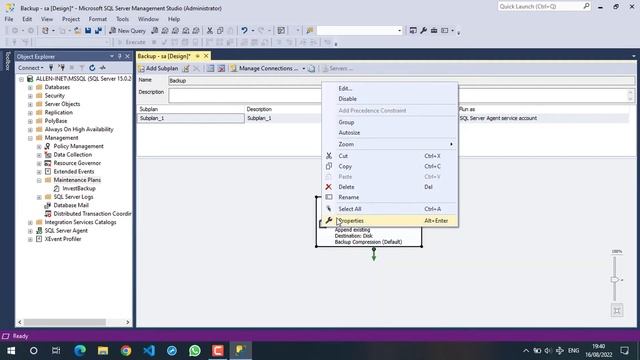Screen dimensions: 640x360
Task: Choose Delete in the context menu
Action: 390,187
